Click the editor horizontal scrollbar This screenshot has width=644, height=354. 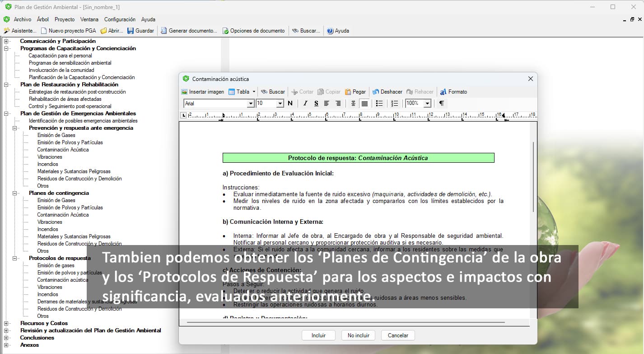345,322
